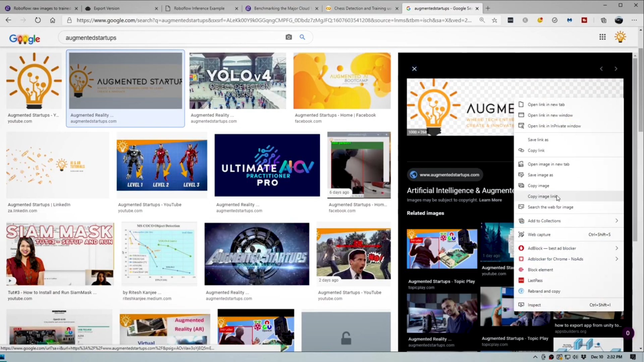Viewport: 644px width, 362px height.
Task: Open the browser settings ellipsis menu
Action: [634, 20]
